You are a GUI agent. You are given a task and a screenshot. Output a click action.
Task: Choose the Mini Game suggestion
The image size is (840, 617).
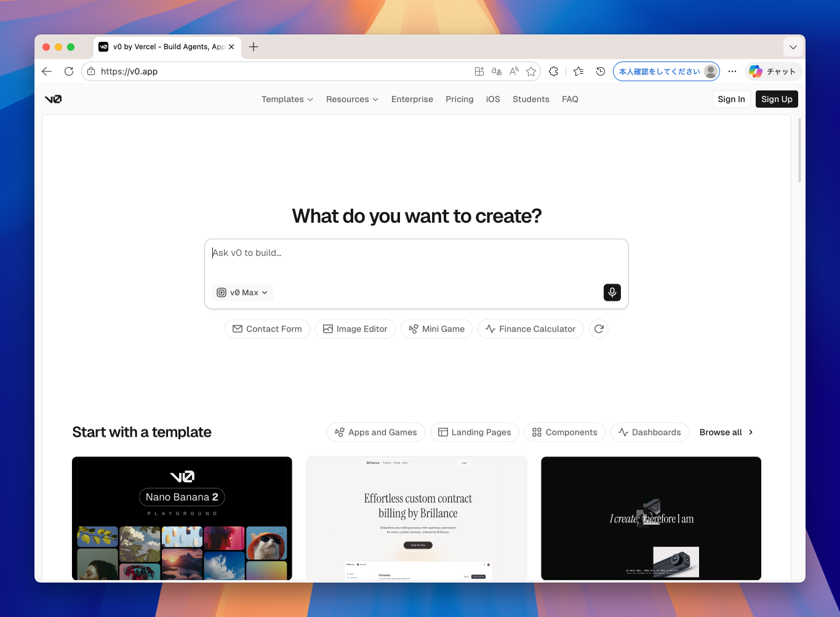point(436,329)
